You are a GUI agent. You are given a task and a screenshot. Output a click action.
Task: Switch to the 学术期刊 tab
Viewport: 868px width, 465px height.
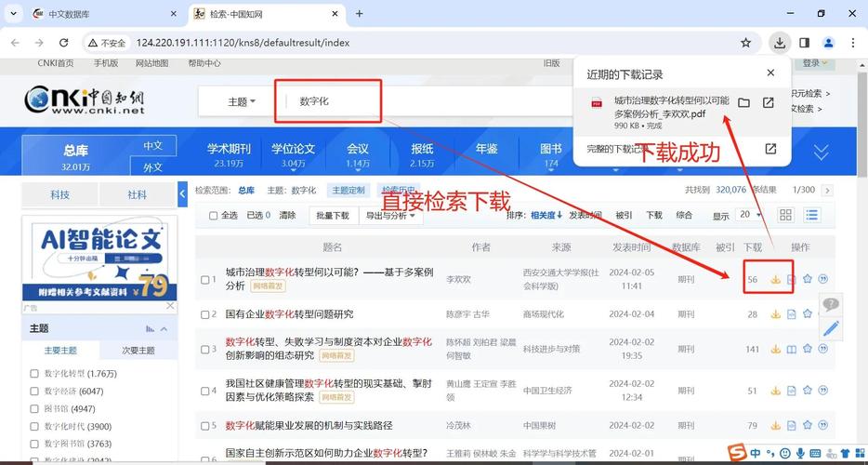(229, 155)
